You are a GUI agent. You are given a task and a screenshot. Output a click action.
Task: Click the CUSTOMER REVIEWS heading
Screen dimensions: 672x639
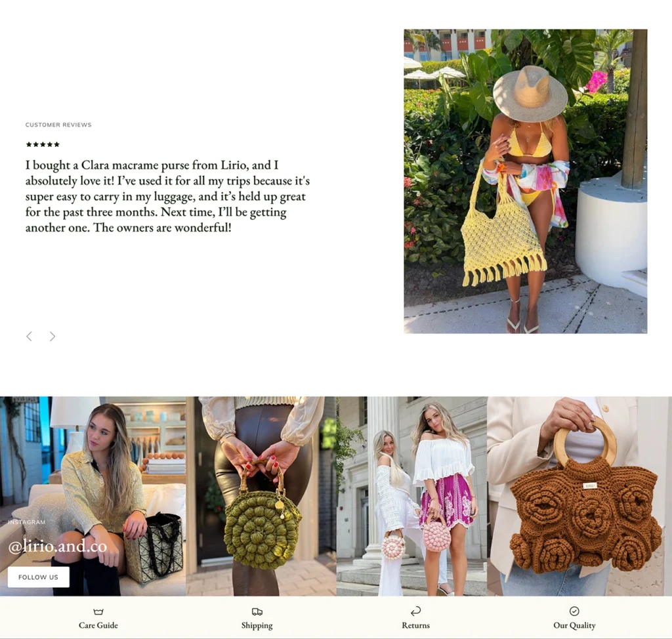(x=58, y=125)
